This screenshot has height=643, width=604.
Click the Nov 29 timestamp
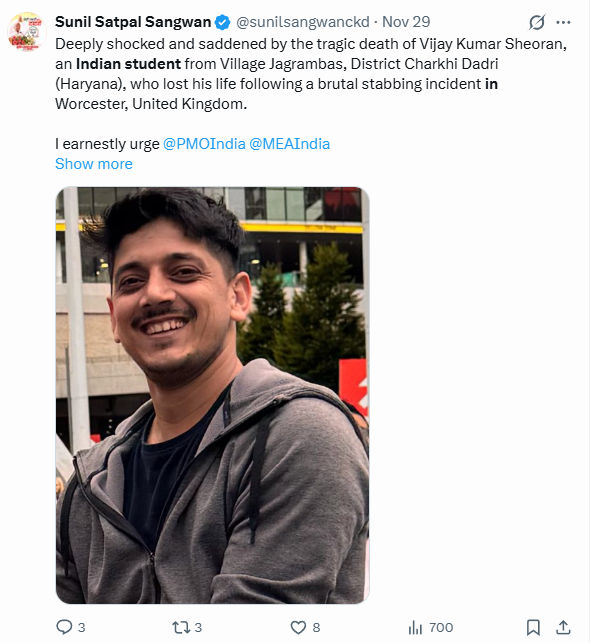coord(407,22)
